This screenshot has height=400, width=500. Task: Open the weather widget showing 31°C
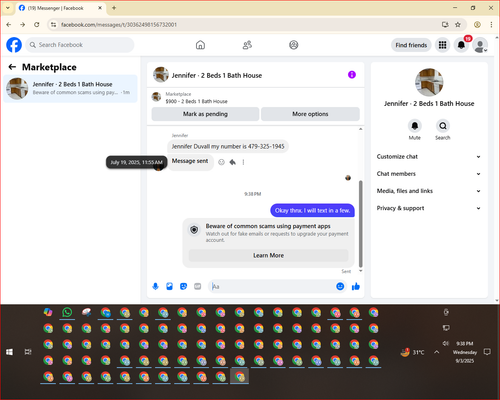[412, 352]
